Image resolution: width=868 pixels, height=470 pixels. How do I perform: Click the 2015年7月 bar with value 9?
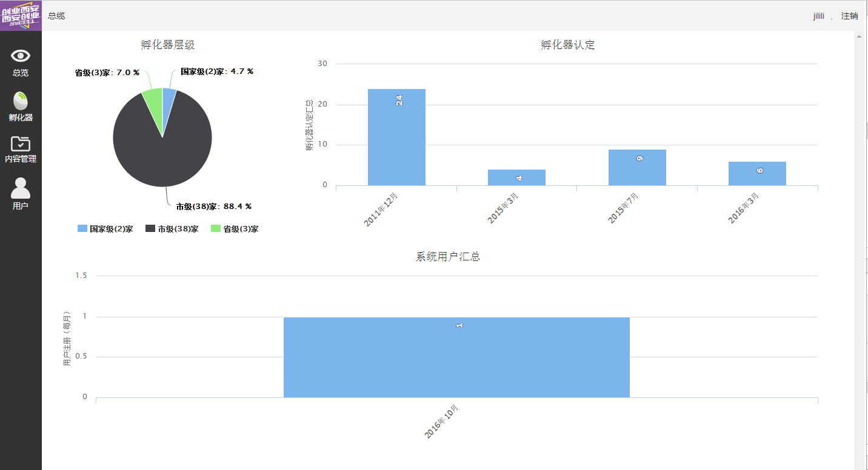pos(637,168)
